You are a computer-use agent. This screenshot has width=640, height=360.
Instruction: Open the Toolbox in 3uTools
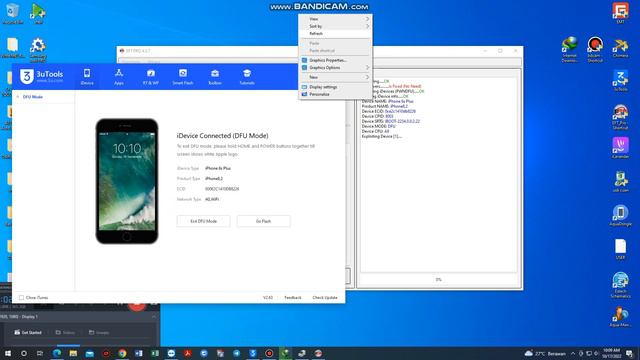[215, 76]
